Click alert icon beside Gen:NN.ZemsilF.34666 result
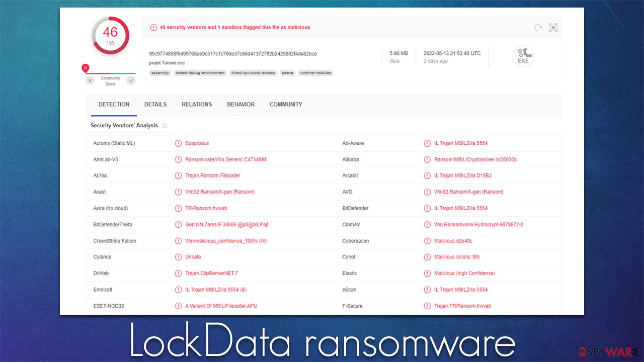 [178, 224]
